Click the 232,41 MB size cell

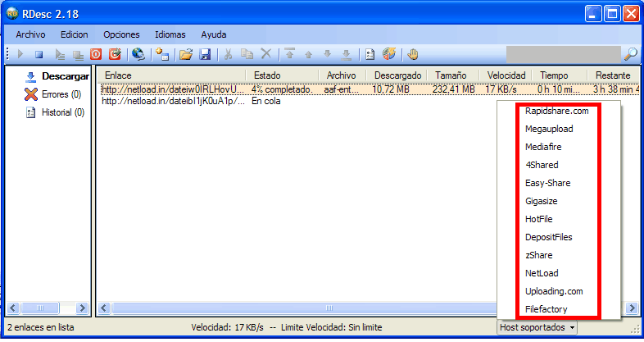453,89
